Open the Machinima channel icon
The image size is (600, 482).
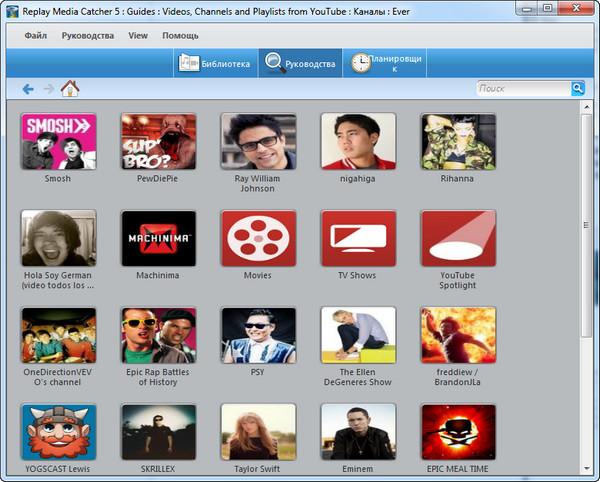pos(158,238)
